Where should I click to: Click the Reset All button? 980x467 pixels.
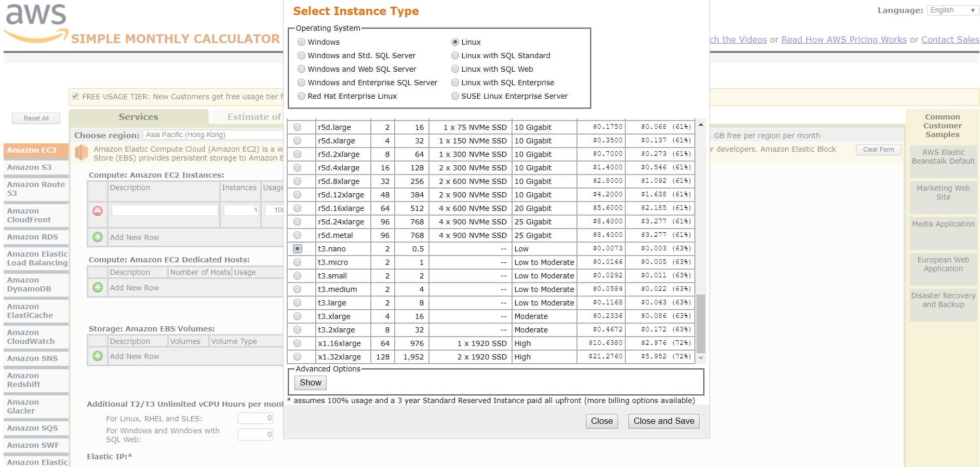(36, 118)
